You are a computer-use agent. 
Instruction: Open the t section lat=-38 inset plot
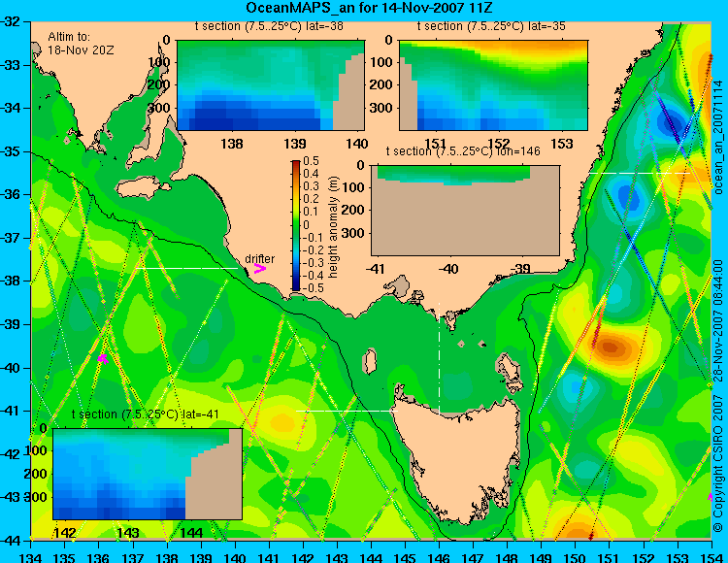tap(271, 85)
